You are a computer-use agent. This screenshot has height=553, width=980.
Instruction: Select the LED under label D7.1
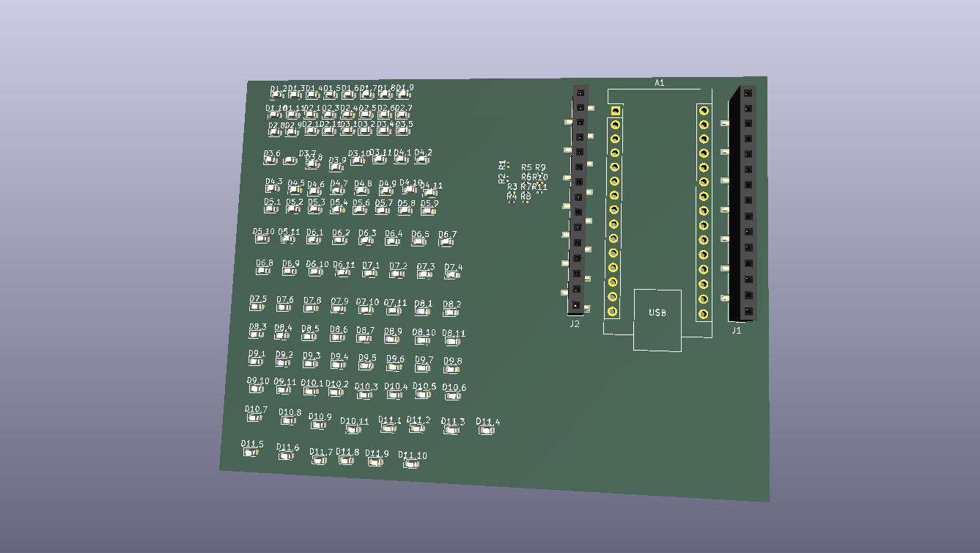click(x=371, y=274)
